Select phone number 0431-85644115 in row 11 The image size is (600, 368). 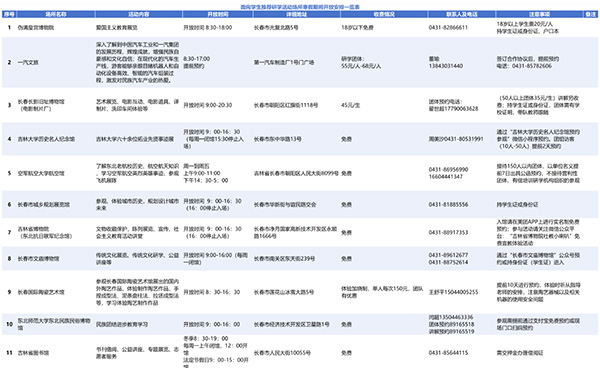point(448,353)
